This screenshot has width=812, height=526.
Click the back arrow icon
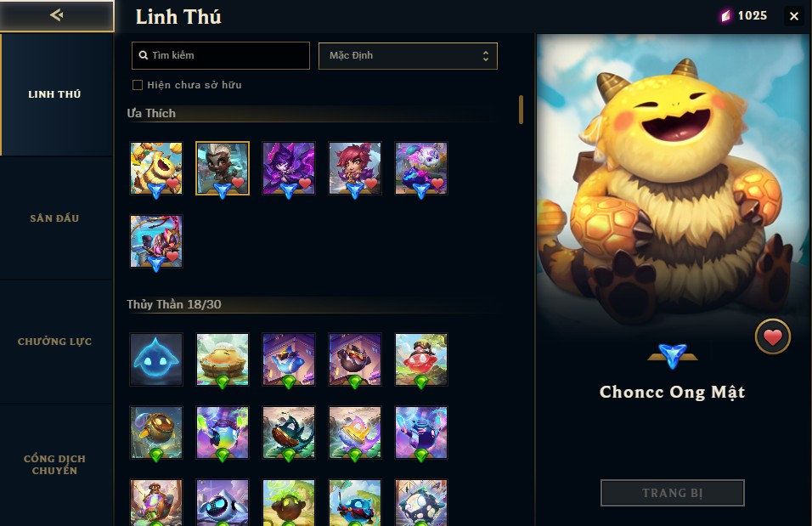56,15
